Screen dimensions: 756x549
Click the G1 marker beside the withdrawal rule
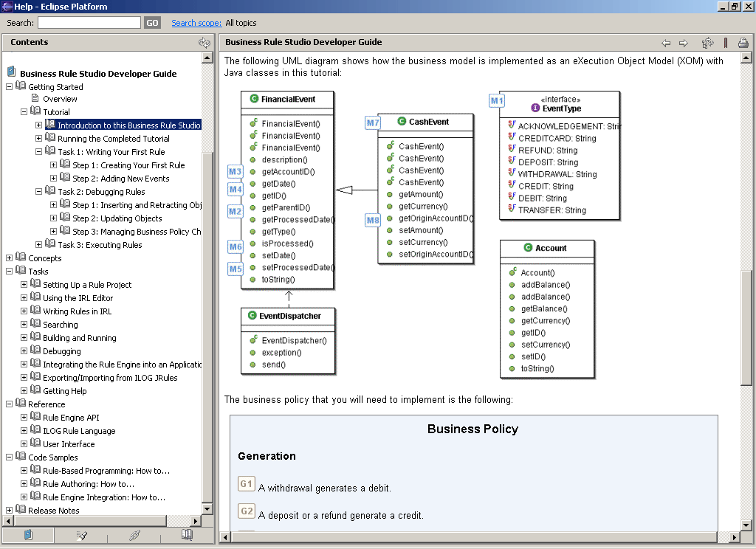(247, 484)
